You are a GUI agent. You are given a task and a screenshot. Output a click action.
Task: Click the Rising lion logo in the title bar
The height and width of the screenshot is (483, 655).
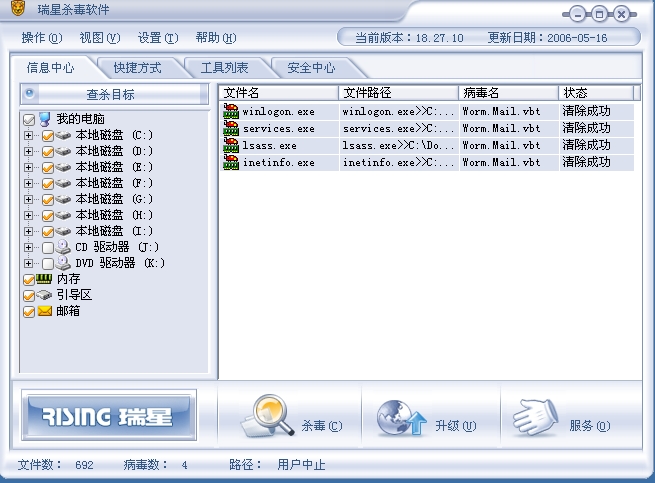(18, 8)
